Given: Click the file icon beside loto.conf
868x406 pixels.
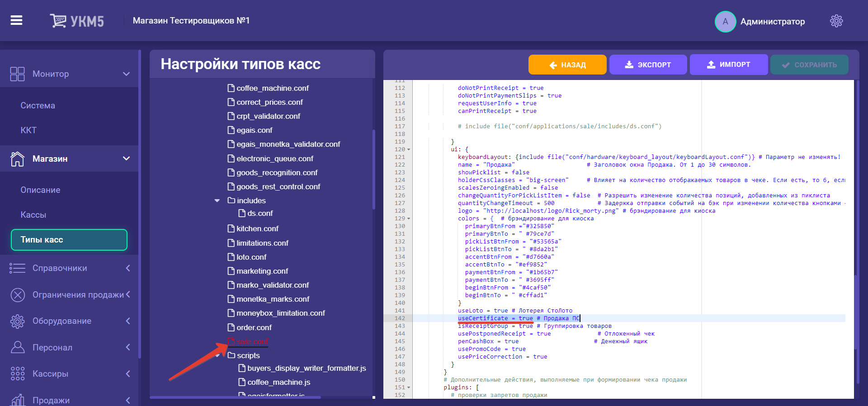Looking at the screenshot, I should pyautogui.click(x=231, y=257).
